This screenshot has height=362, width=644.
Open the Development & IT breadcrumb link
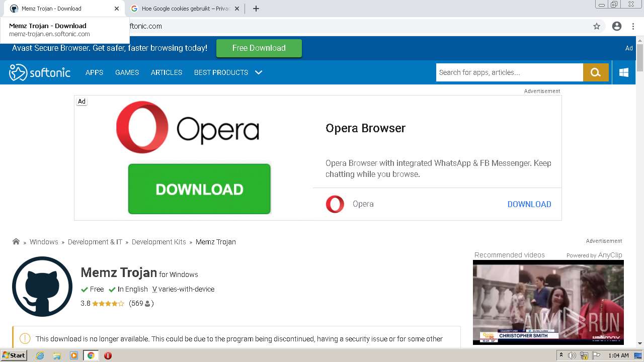pyautogui.click(x=95, y=242)
